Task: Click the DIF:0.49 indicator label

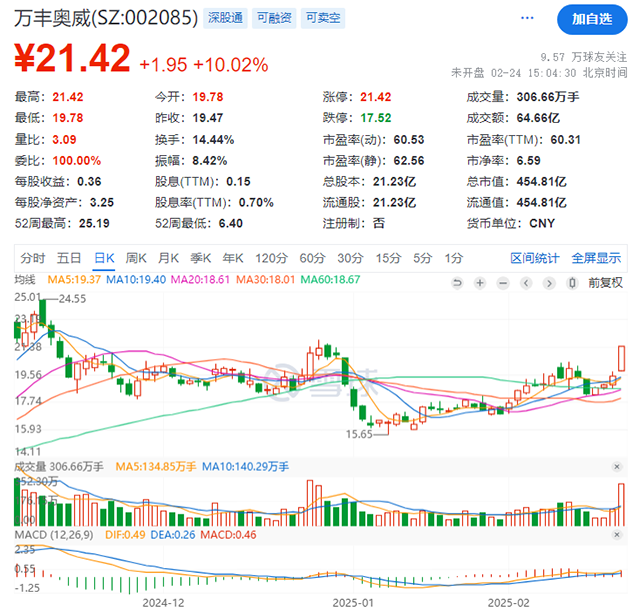Action: [x=125, y=535]
